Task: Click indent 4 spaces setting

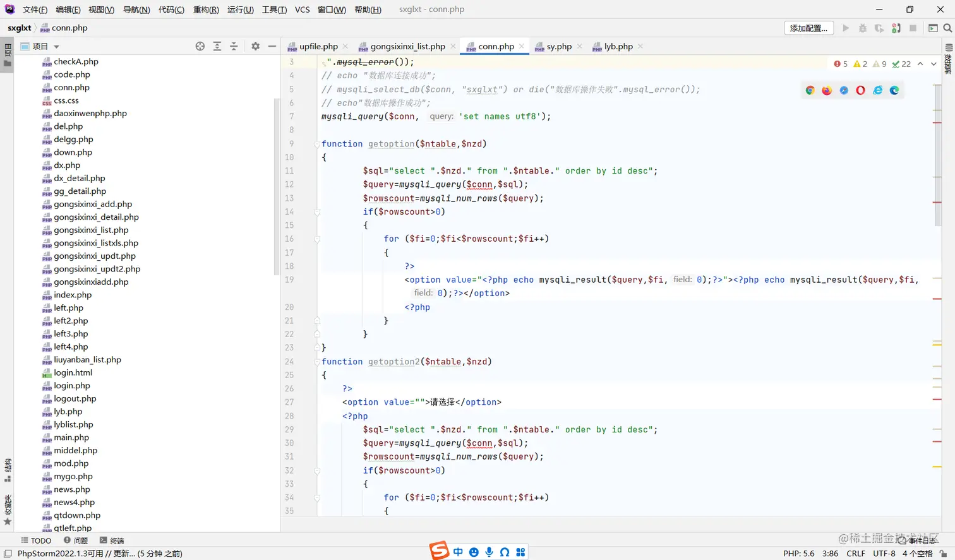Action: click(x=917, y=554)
